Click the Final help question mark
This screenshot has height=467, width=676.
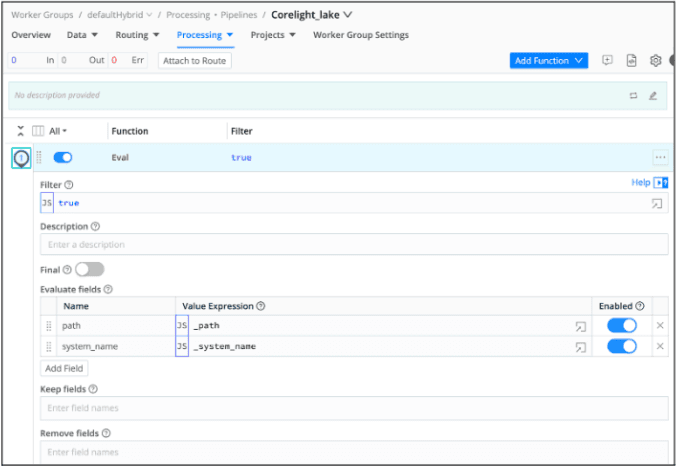(67, 270)
